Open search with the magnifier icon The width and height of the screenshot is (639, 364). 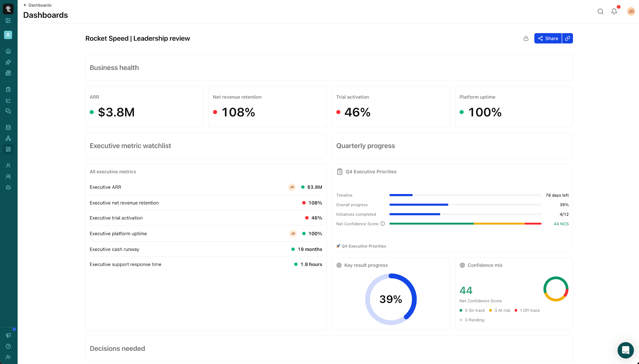click(x=600, y=12)
